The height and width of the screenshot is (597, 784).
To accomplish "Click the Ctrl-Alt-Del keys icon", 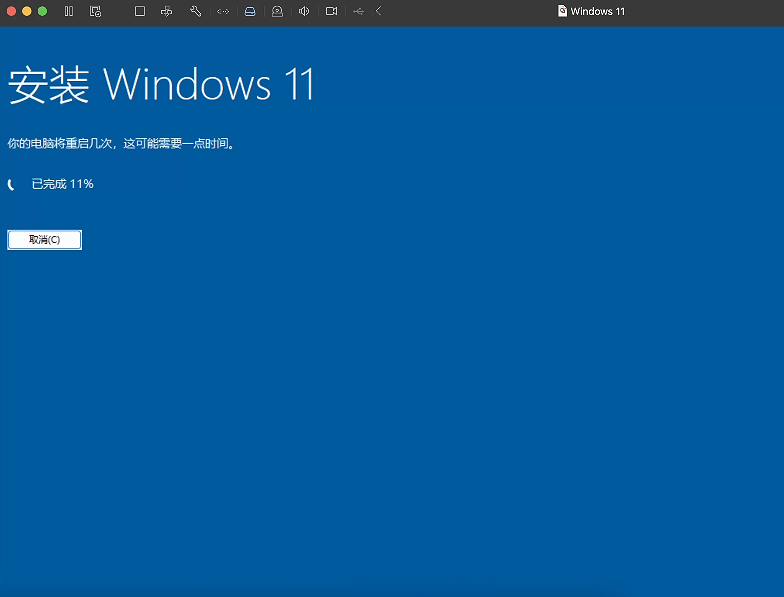I will click(x=166, y=11).
